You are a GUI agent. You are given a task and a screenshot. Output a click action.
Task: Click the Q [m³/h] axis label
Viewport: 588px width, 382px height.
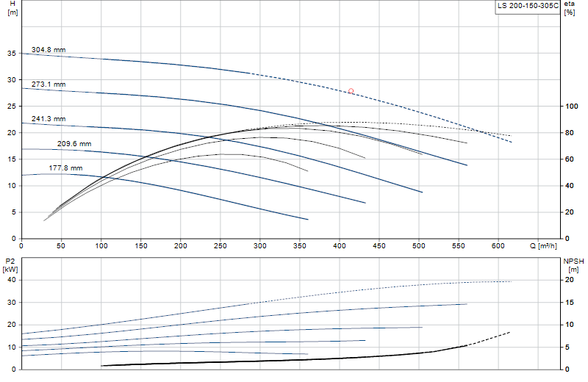[x=543, y=246]
